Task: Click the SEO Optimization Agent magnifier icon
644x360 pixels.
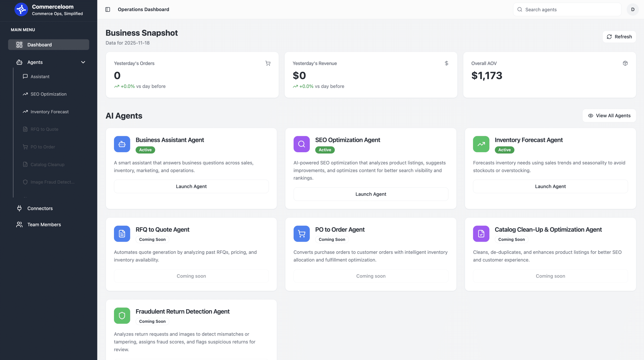Action: coord(301,144)
